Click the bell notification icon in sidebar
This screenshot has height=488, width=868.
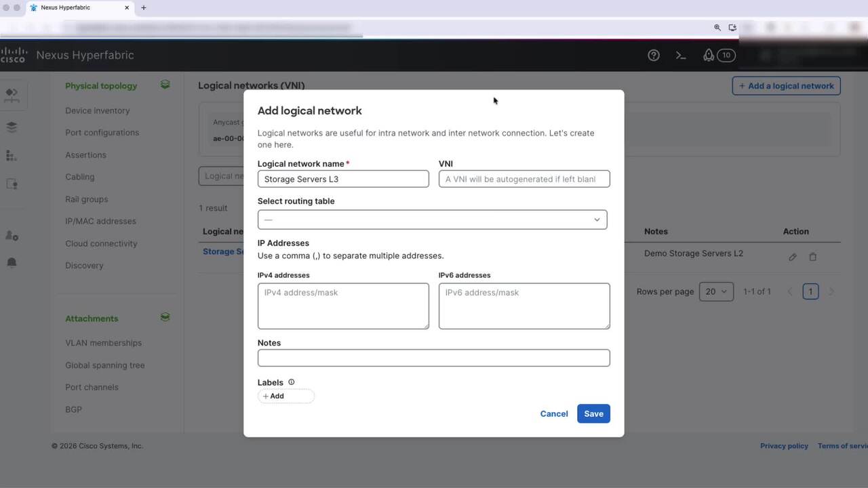12,263
